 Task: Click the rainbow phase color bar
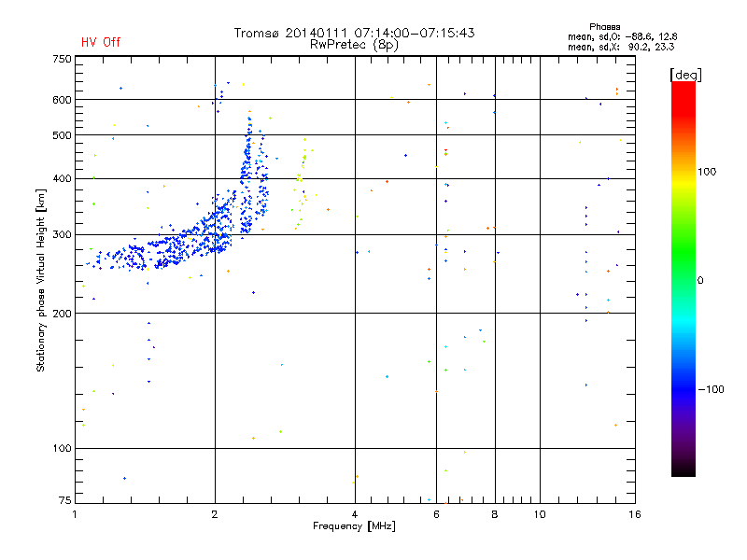684,279
